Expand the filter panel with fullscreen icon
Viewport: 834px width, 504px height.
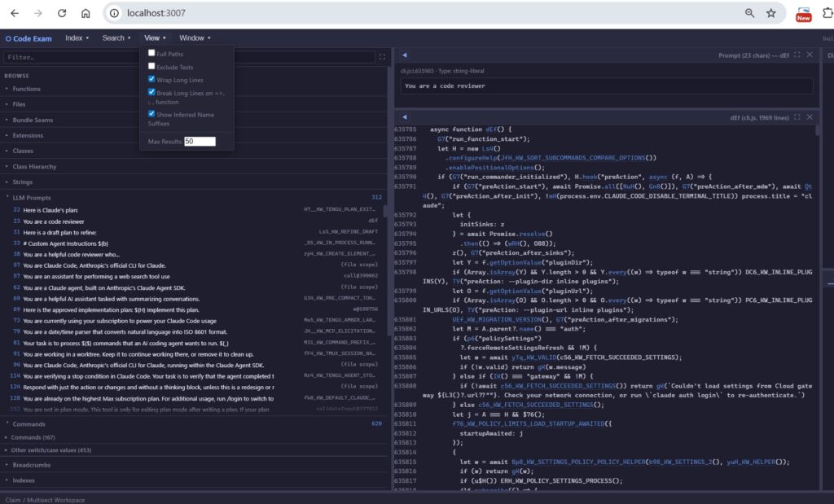[382, 57]
